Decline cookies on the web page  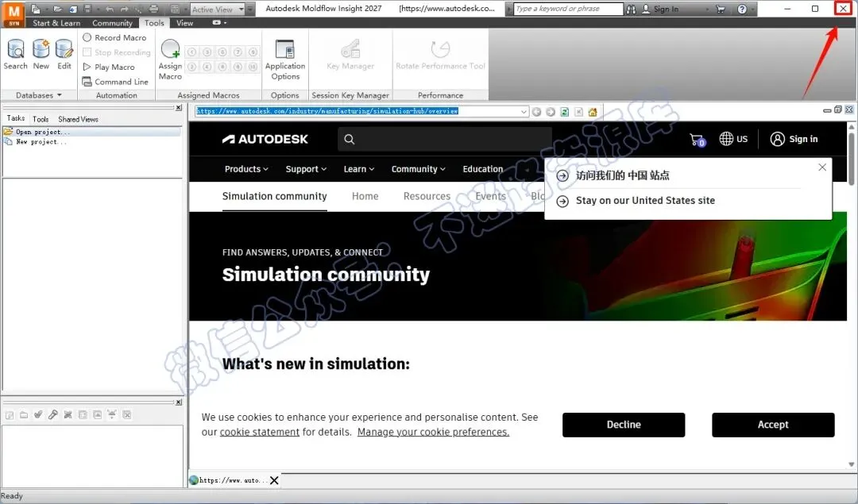(x=624, y=425)
